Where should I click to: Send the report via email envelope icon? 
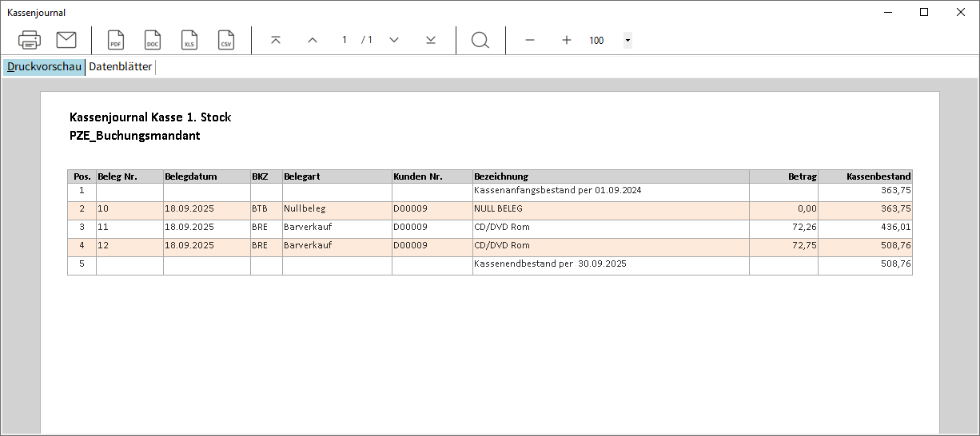point(66,40)
